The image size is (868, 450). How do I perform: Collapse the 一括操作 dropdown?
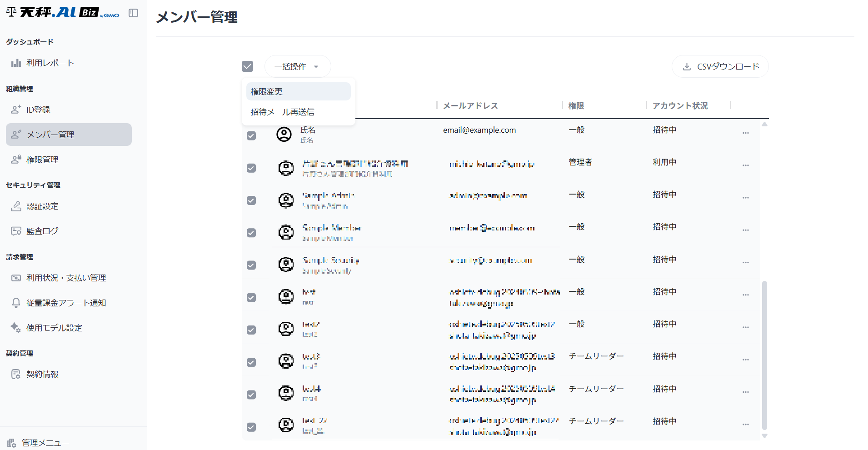(297, 66)
